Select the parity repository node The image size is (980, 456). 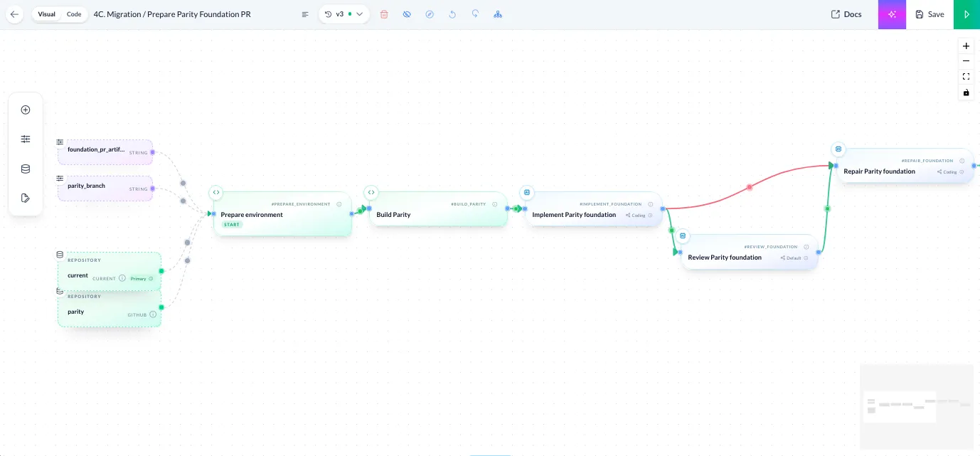110,309
